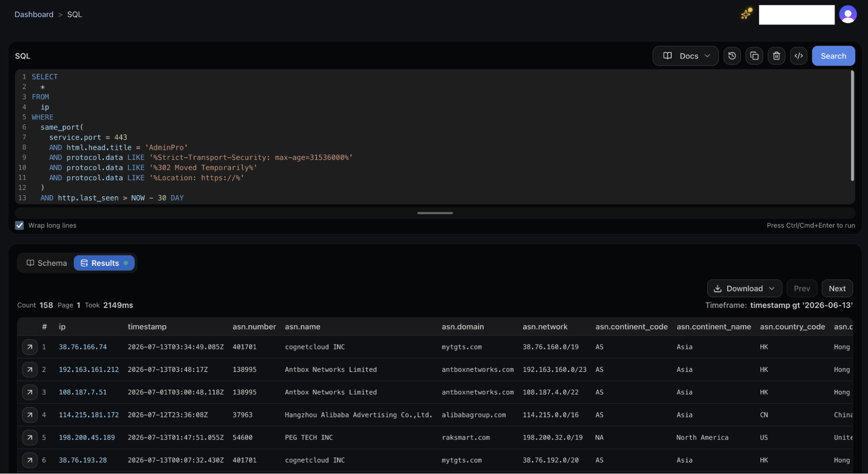
Task: Click the SQL editor vertical scrollbar
Action: [852, 126]
